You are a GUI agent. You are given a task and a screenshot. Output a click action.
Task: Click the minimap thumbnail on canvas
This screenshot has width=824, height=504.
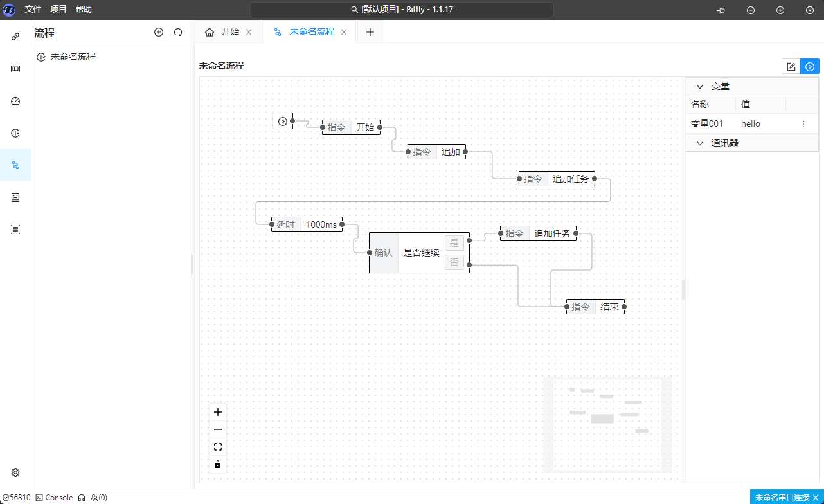(x=607, y=424)
